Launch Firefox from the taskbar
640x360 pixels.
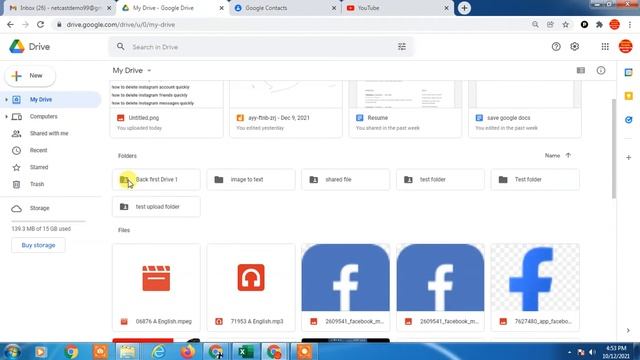click(188, 351)
